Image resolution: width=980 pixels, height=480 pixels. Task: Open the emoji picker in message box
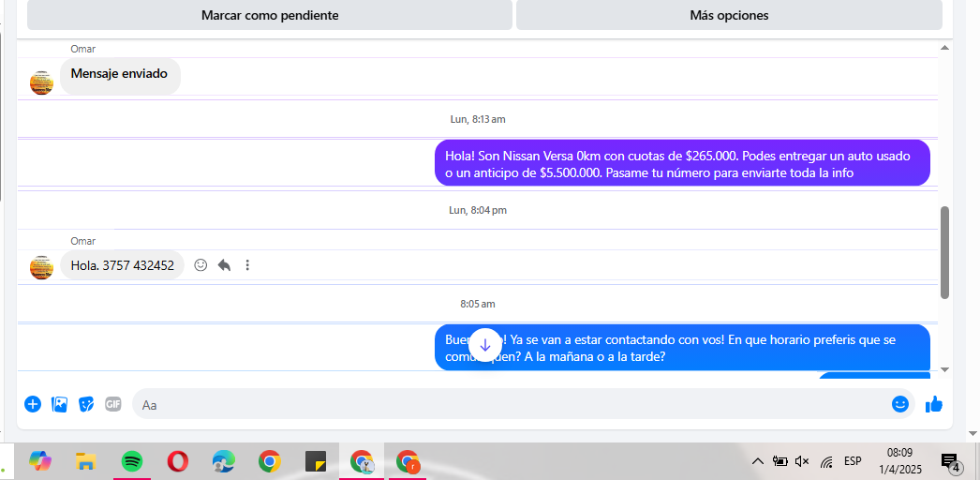click(900, 404)
